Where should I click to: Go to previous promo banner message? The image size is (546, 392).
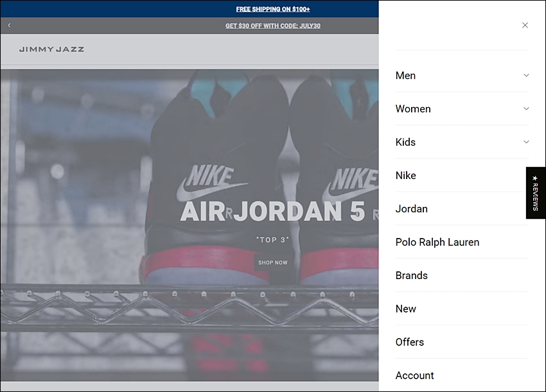point(10,26)
